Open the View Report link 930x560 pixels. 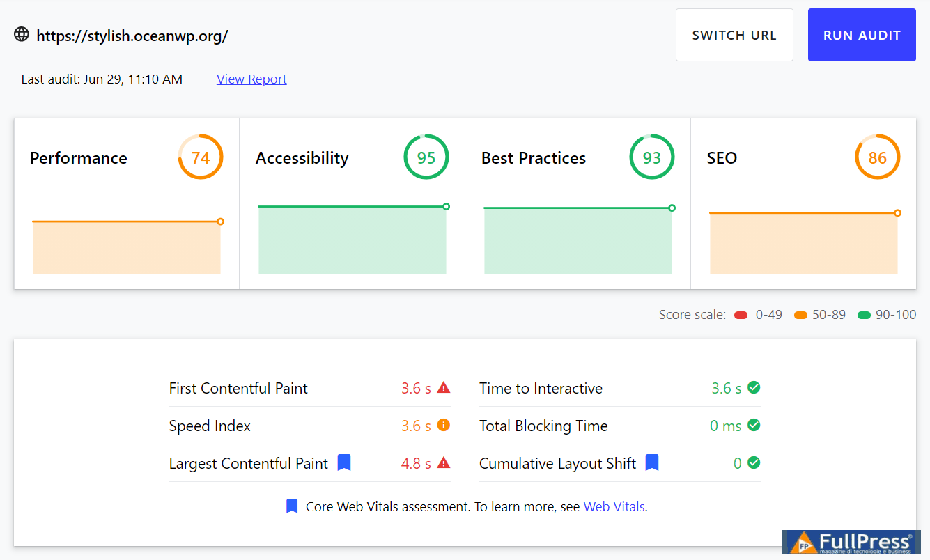point(251,79)
